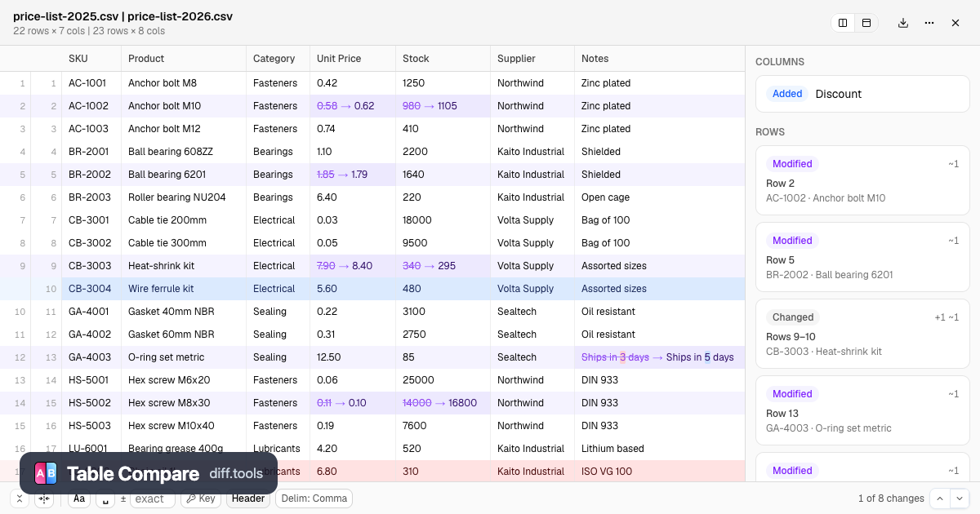Click the align columns icon in bottom bar
Screen dimensions: 980x514
point(44,498)
